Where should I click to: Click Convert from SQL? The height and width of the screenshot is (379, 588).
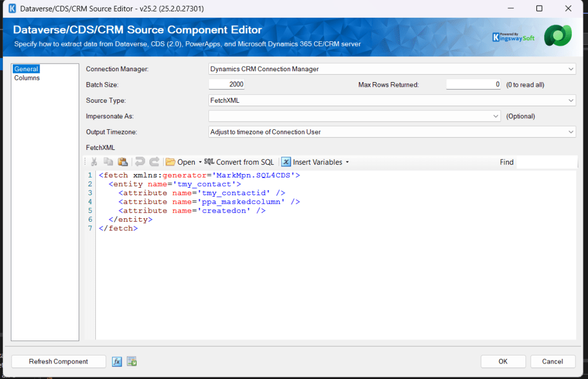239,162
